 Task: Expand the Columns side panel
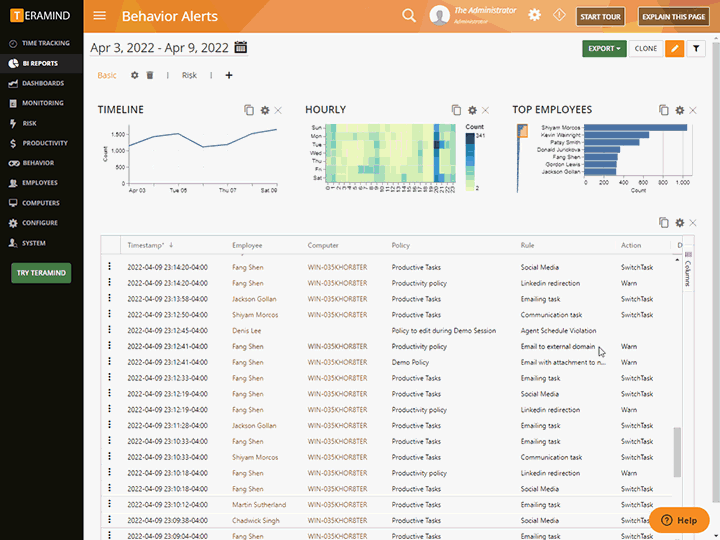[x=688, y=273]
